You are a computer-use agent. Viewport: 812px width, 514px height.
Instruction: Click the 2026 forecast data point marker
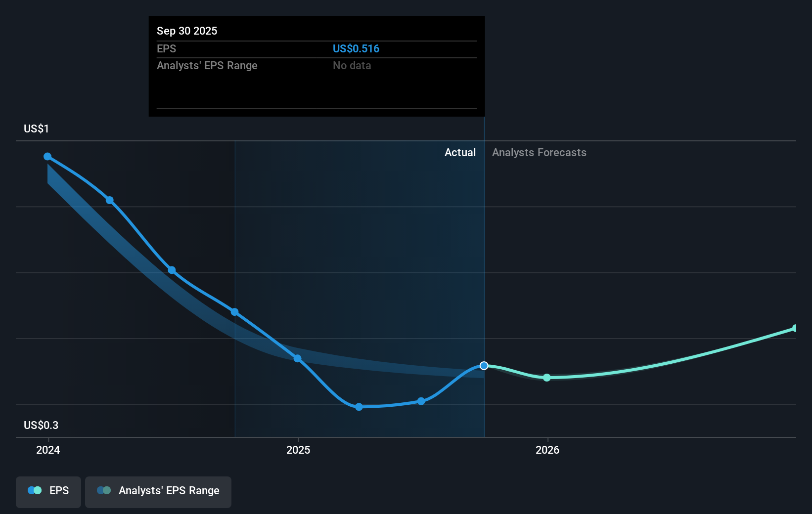coord(547,378)
